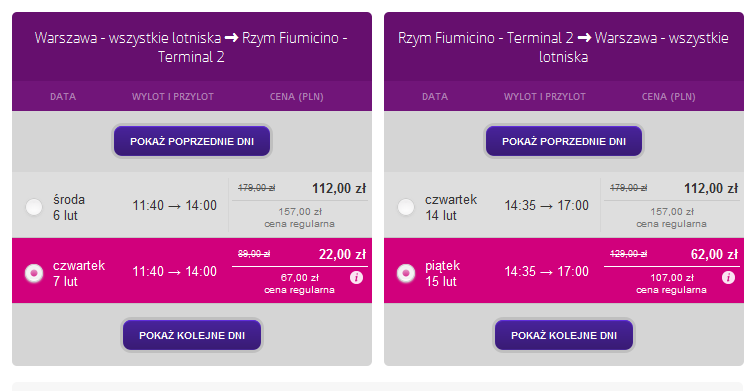The height and width of the screenshot is (391, 754).
Task: Click the 62,00 zł discounted return price
Action: coord(714,254)
